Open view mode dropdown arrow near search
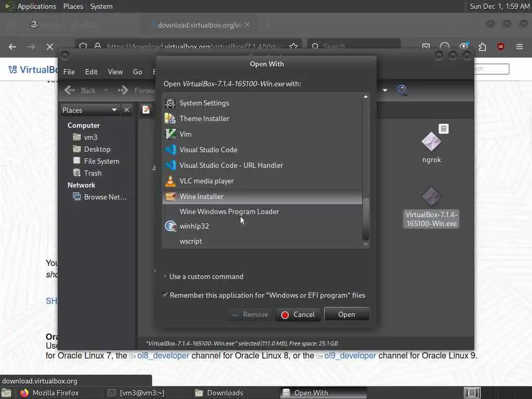Image resolution: width=532 pixels, height=399 pixels. click(x=385, y=90)
